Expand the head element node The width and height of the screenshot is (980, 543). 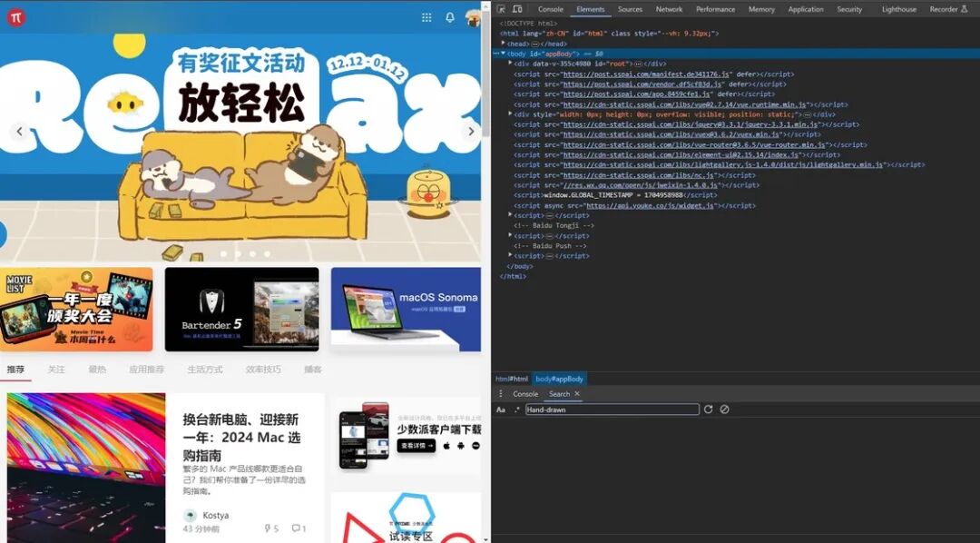tap(504, 44)
